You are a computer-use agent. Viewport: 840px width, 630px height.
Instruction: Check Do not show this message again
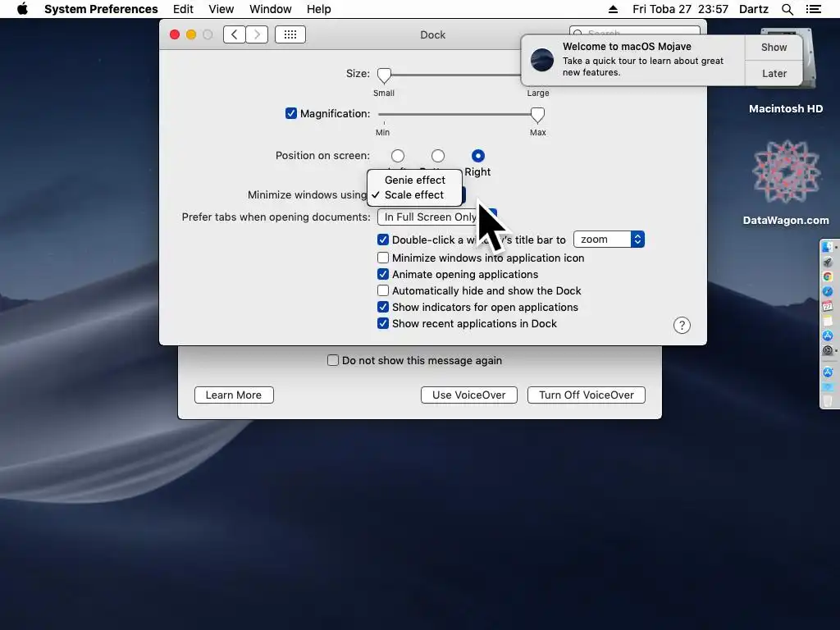point(333,360)
